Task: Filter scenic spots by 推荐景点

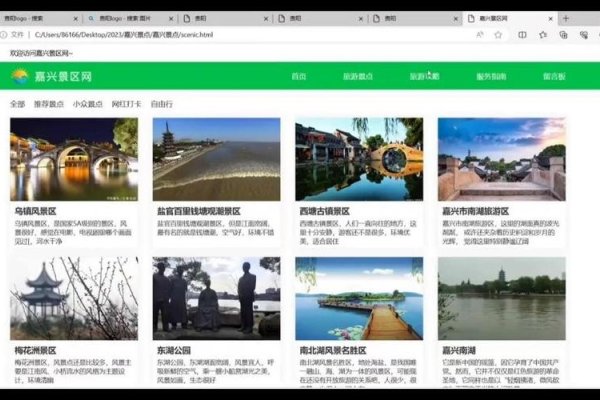Action: tap(49, 104)
